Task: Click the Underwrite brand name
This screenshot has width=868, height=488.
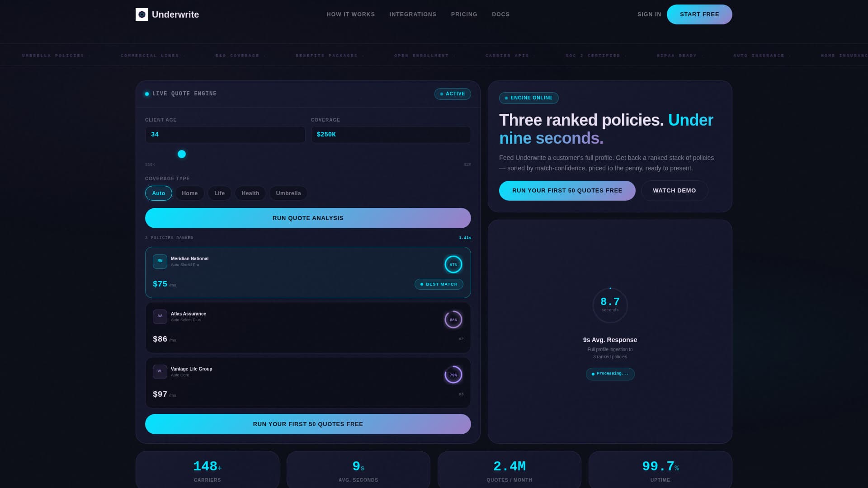Action: pos(175,14)
